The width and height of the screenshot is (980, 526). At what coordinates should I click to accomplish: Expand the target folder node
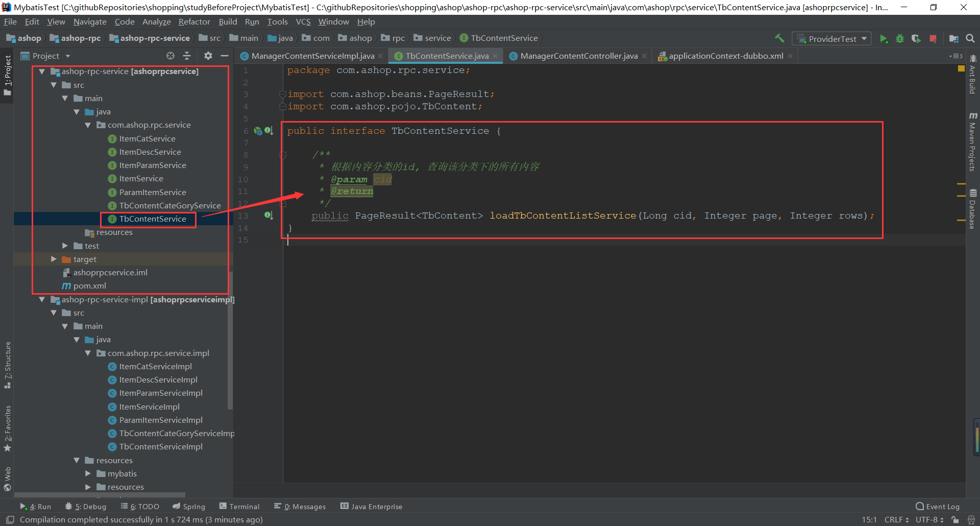[54, 259]
